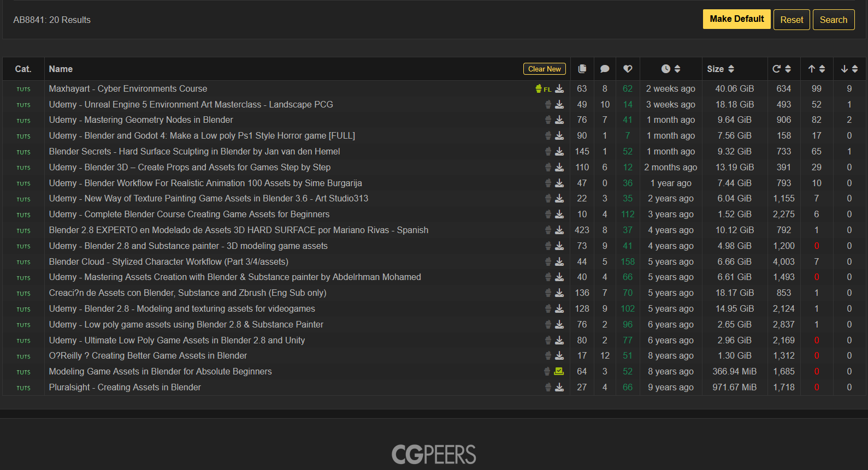Click TUTS category tag on the Pluralsight row
This screenshot has width=868, height=470.
point(23,388)
